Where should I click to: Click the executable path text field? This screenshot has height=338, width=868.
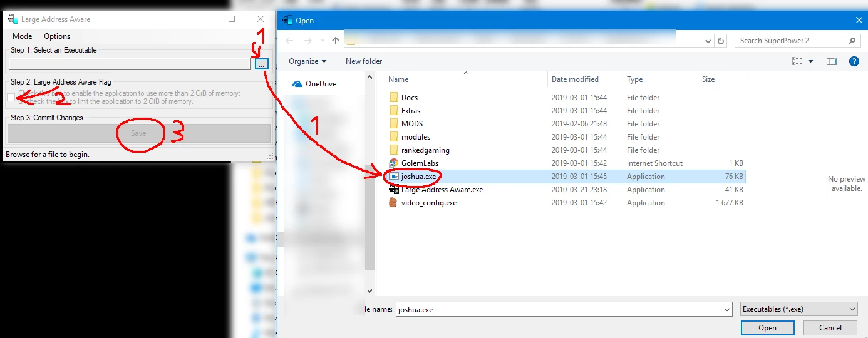click(129, 64)
